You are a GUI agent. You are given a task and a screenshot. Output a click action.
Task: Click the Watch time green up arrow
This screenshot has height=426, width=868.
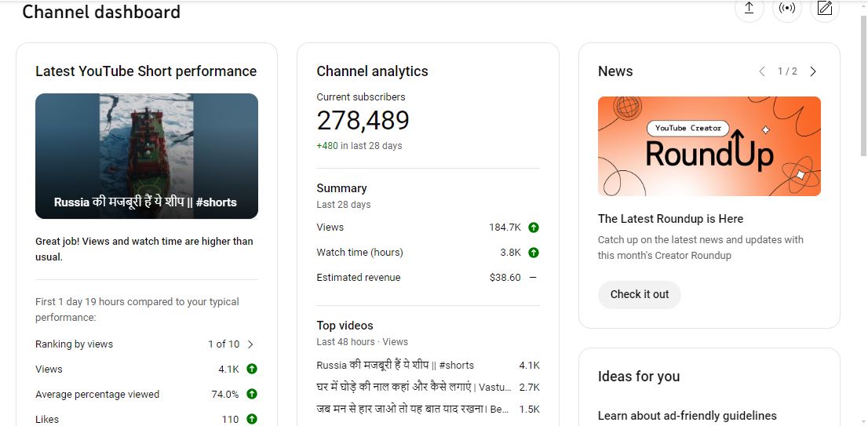[534, 253]
